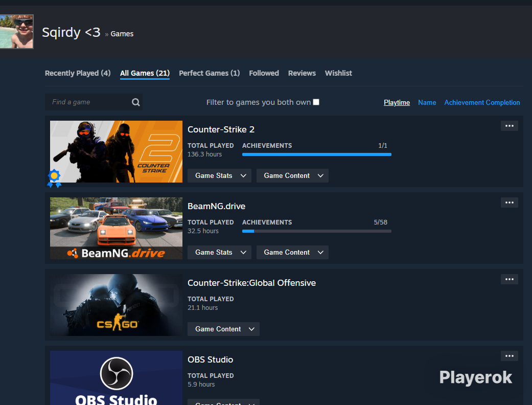Click the Games breadcrumb link

tap(122, 34)
